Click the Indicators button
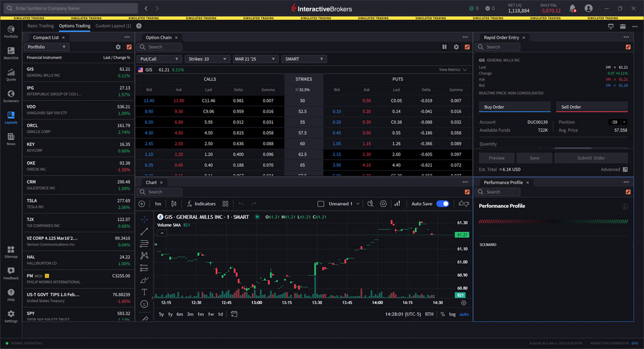 (x=201, y=204)
